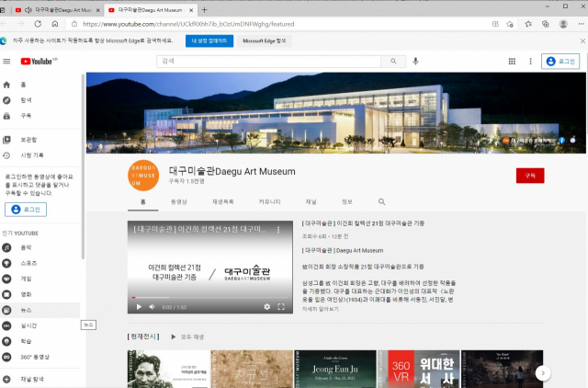Screen dimensions: 588x388
Task: Open Live (실시간) category in sidebar
Action: click(40, 325)
